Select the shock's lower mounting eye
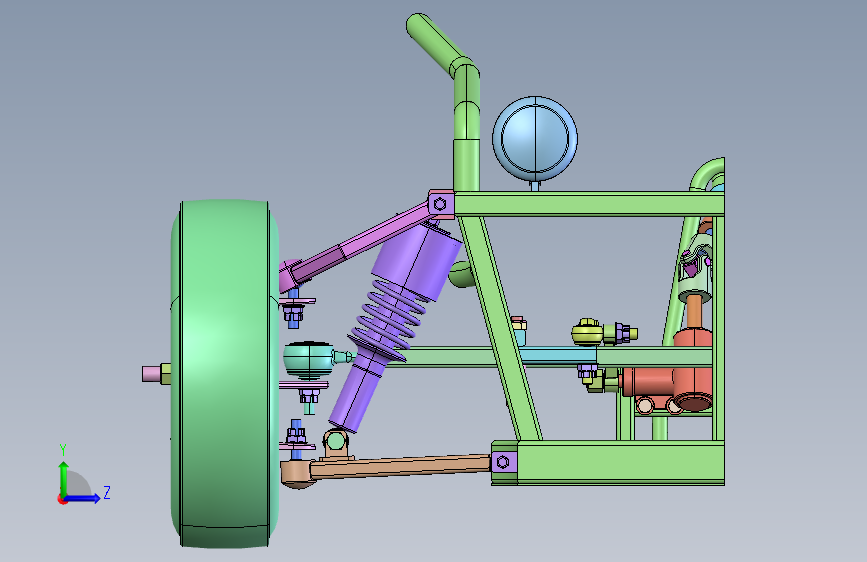Viewport: 867px width, 562px height. click(x=335, y=442)
